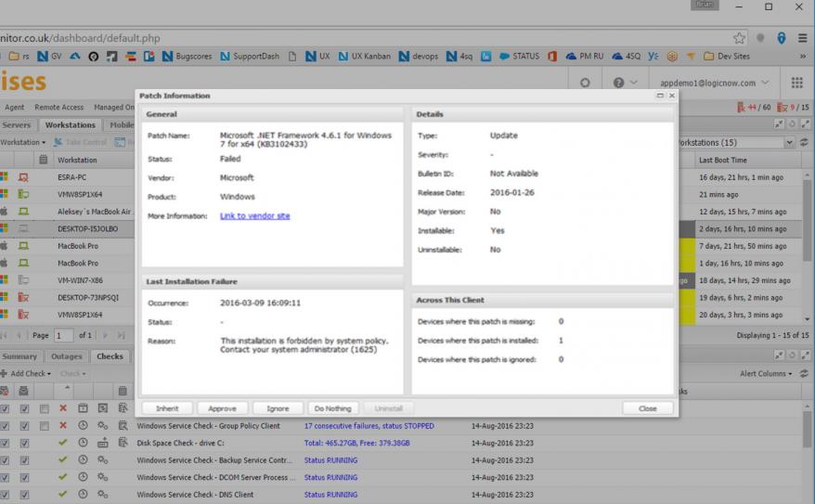Expand the Workstations (15) filter combo box
815x504 pixels.
click(789, 142)
